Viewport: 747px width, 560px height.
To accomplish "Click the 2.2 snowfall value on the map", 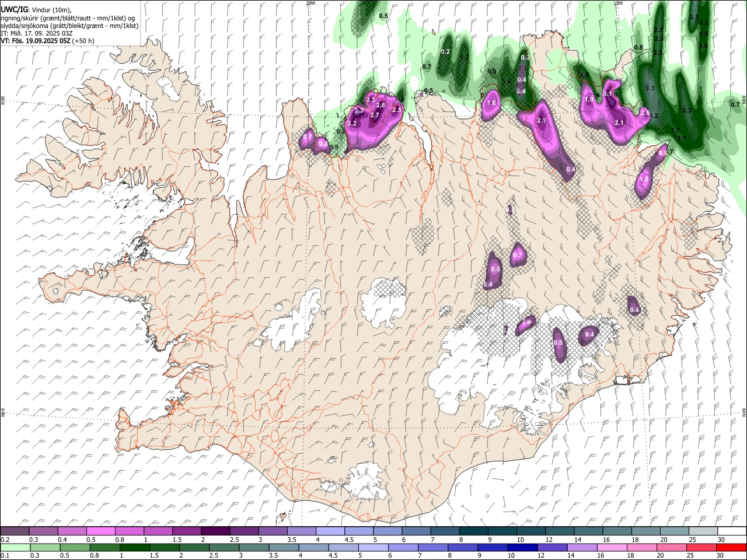I will (x=352, y=124).
